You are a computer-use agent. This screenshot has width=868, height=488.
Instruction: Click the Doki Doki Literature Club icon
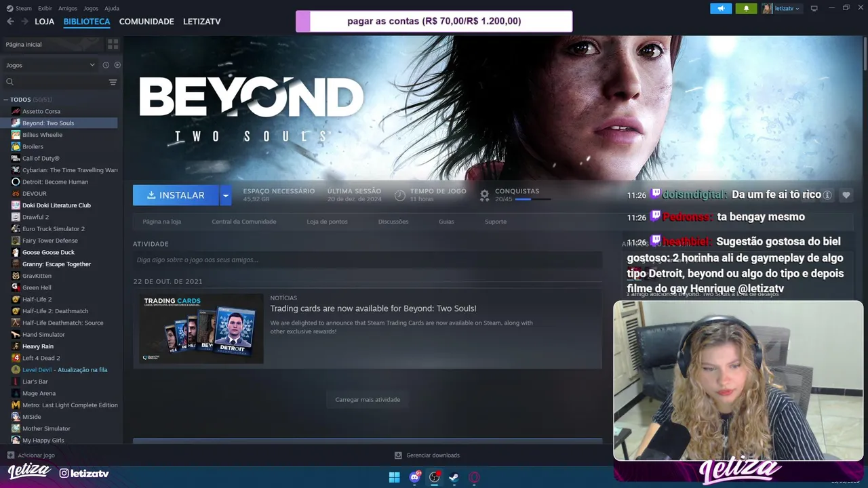16,205
